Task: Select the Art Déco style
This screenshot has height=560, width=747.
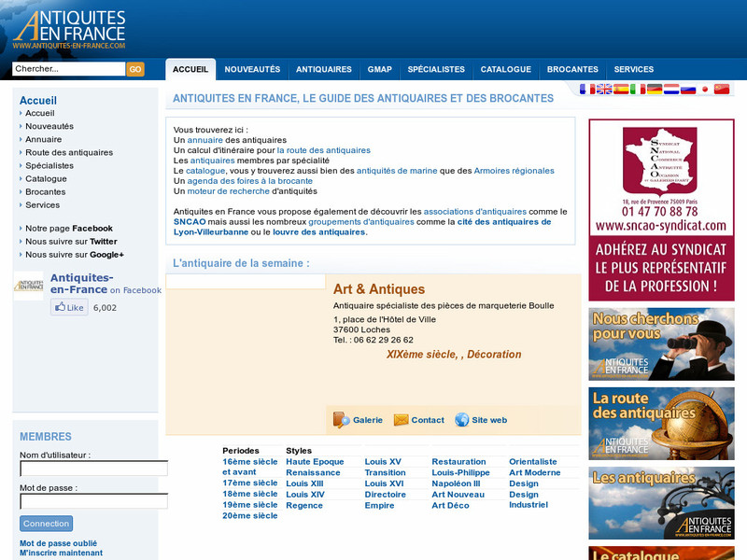Action: [x=450, y=505]
